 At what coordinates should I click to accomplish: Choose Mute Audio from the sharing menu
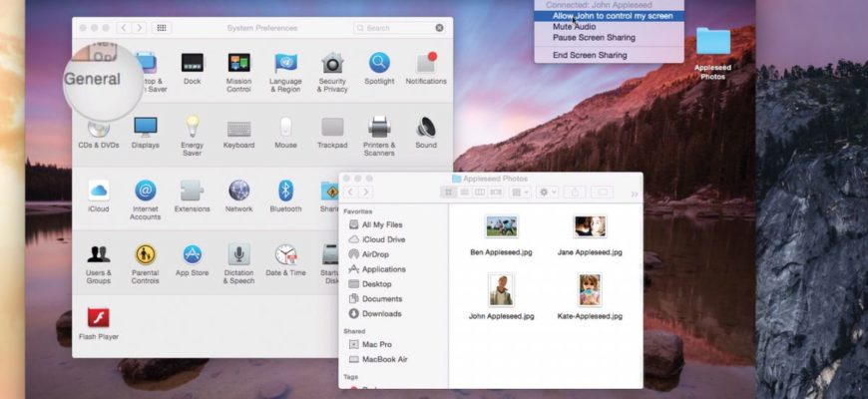(x=574, y=27)
